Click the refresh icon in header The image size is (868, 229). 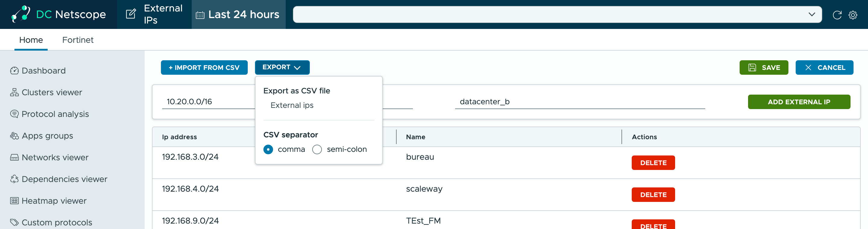click(837, 15)
